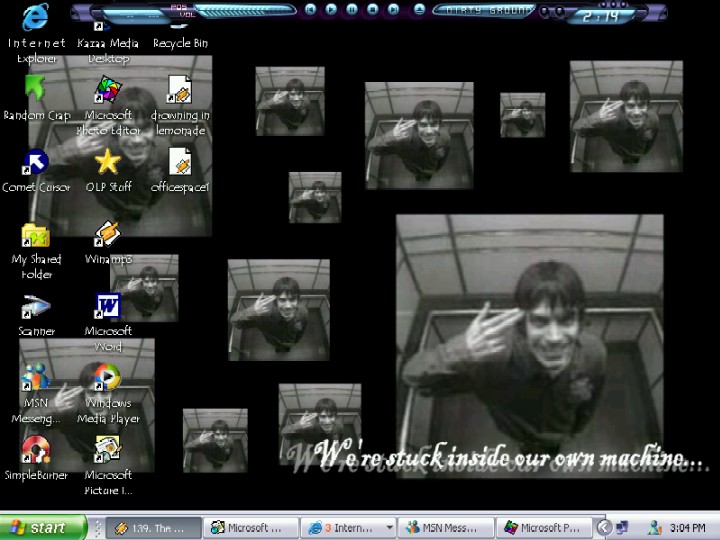Click the MSN Messenger tray icon
This screenshot has width=720, height=540.
655,528
